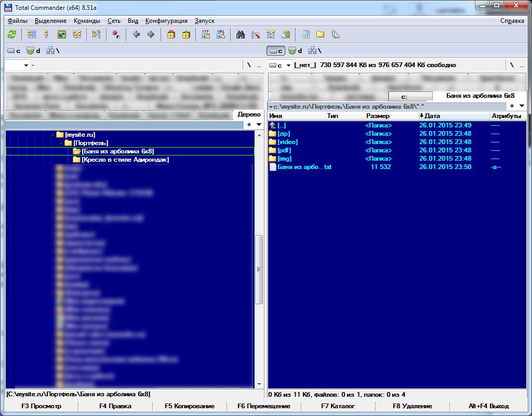532x416 pixels.
Task: Click the copy names to clipboard icon
Action: tap(286, 34)
